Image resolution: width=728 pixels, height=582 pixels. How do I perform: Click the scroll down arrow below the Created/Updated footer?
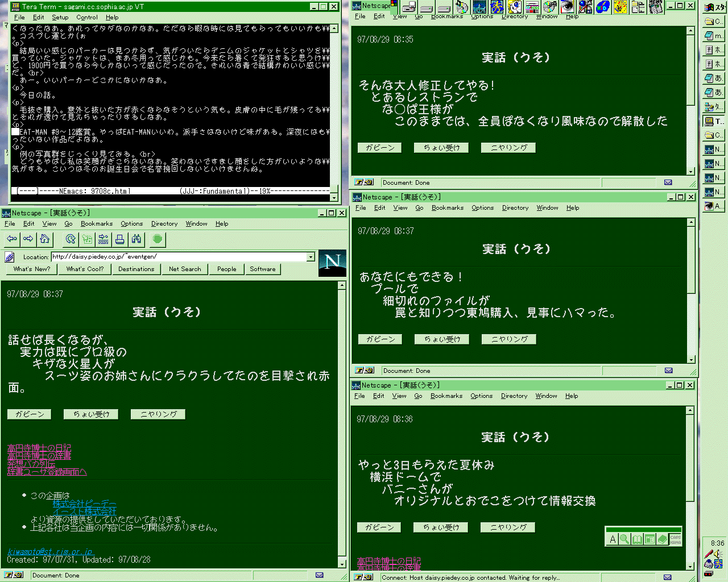pos(342,564)
